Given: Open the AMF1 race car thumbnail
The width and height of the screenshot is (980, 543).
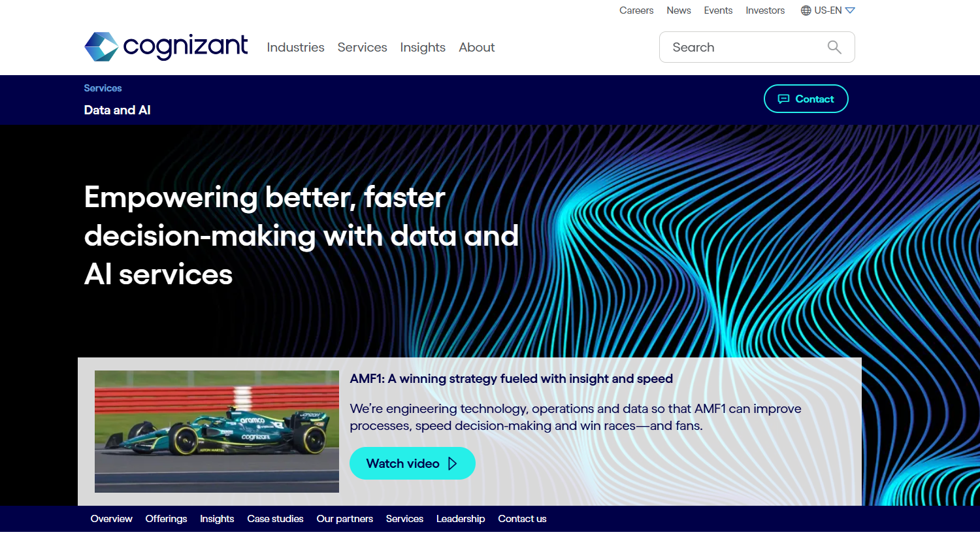Looking at the screenshot, I should [217, 431].
